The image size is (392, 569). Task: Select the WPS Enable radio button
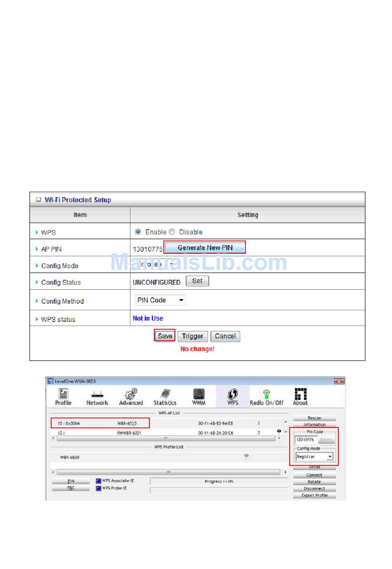[138, 232]
